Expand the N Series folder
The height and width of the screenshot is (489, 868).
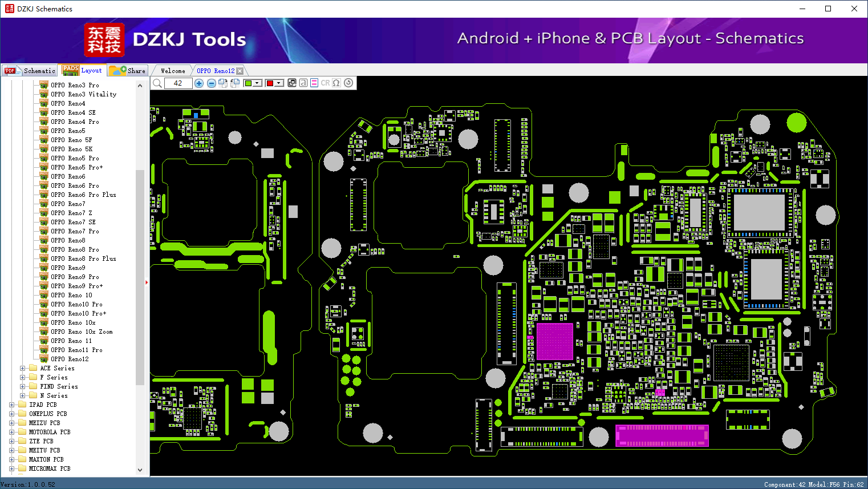click(23, 395)
